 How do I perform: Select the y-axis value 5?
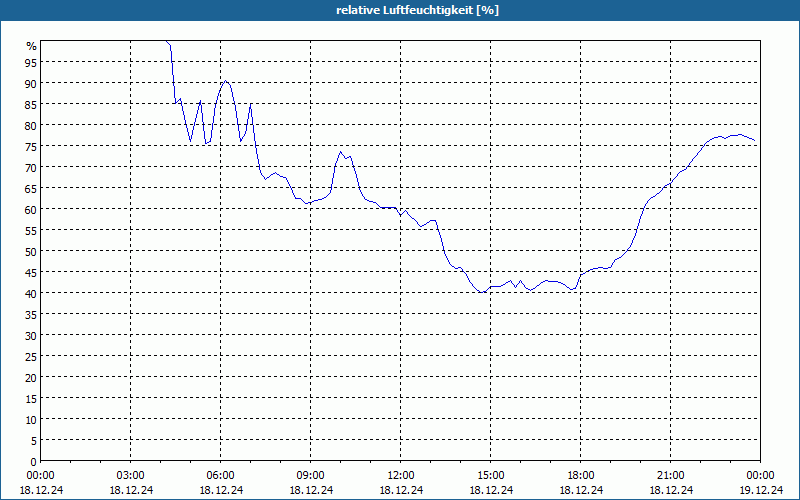[34, 440]
